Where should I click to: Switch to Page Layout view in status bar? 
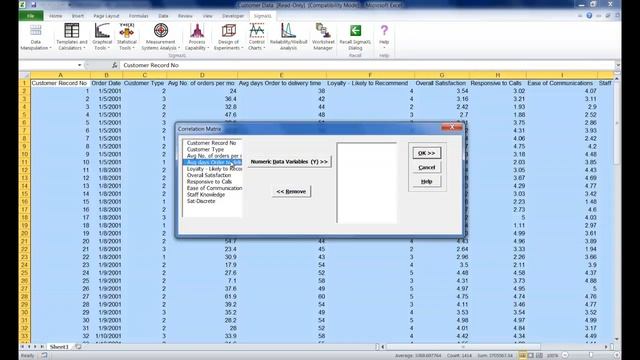pyautogui.click(x=531, y=356)
